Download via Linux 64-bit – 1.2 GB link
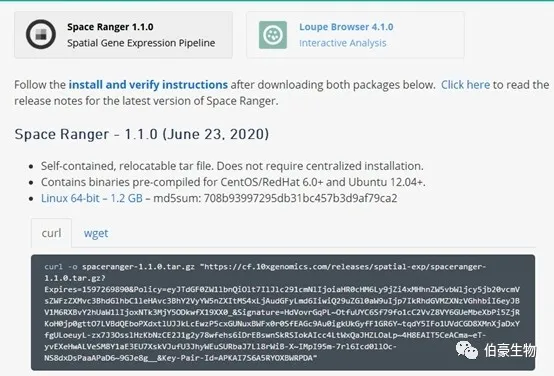The height and width of the screenshot is (376, 554). (92, 198)
